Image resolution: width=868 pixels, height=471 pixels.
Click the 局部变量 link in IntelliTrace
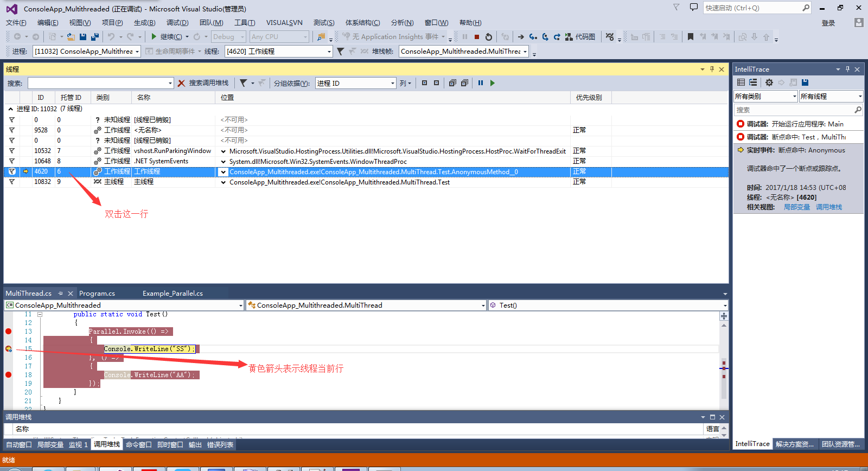(x=797, y=207)
